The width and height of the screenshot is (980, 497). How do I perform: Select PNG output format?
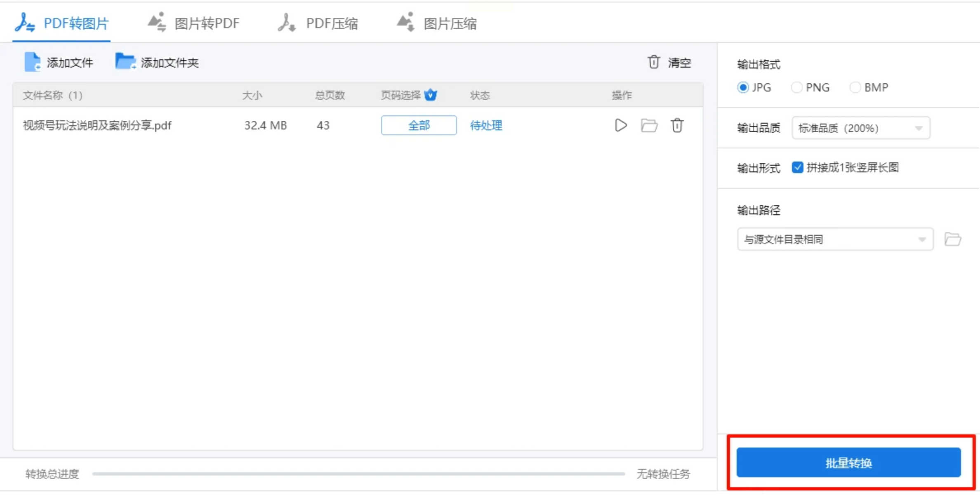[x=796, y=87]
